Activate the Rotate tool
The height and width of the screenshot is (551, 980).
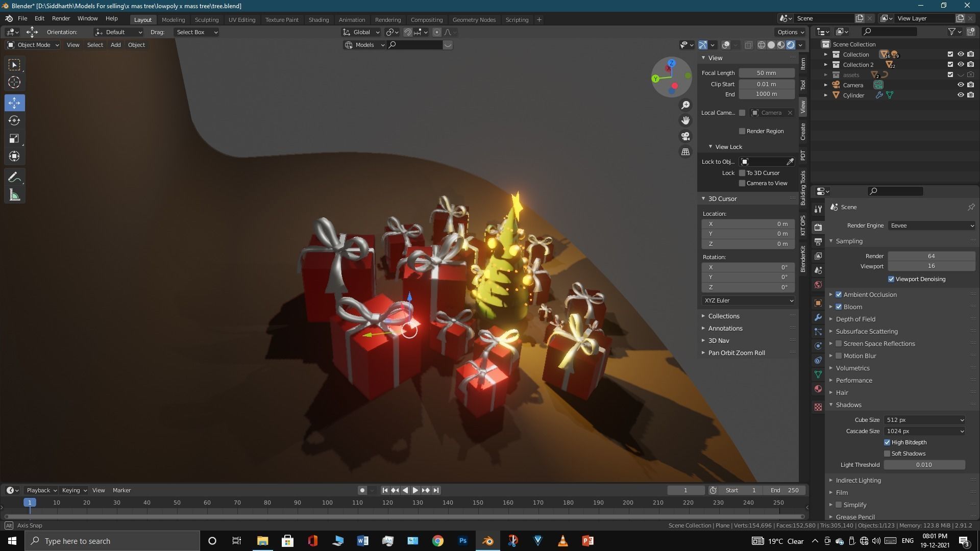[x=14, y=120]
